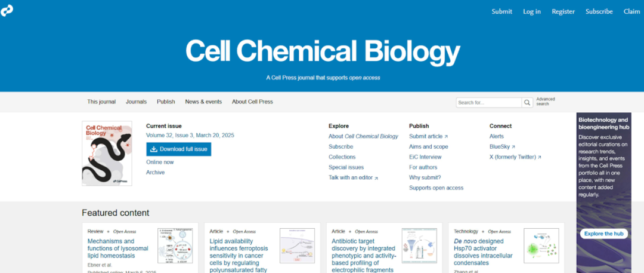644x273 pixels.
Task: Open the current issue cover thumbnail
Action: click(x=107, y=154)
